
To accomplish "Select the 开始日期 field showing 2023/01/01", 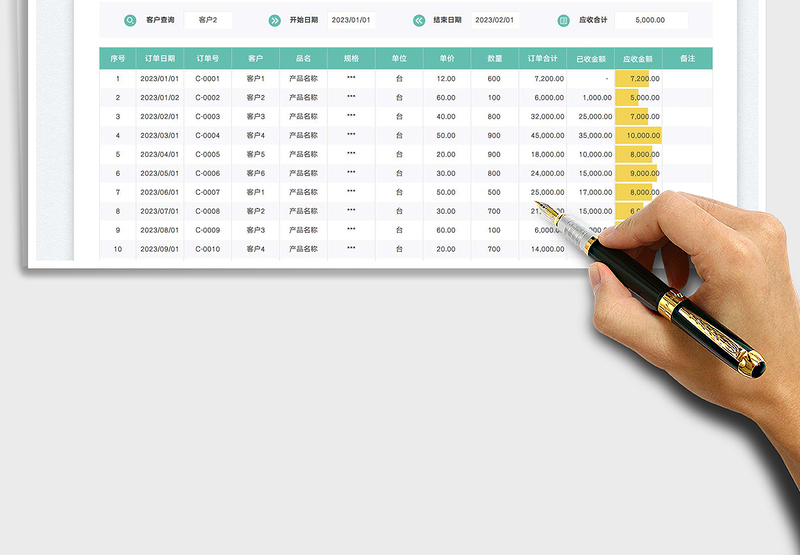I will click(x=351, y=20).
